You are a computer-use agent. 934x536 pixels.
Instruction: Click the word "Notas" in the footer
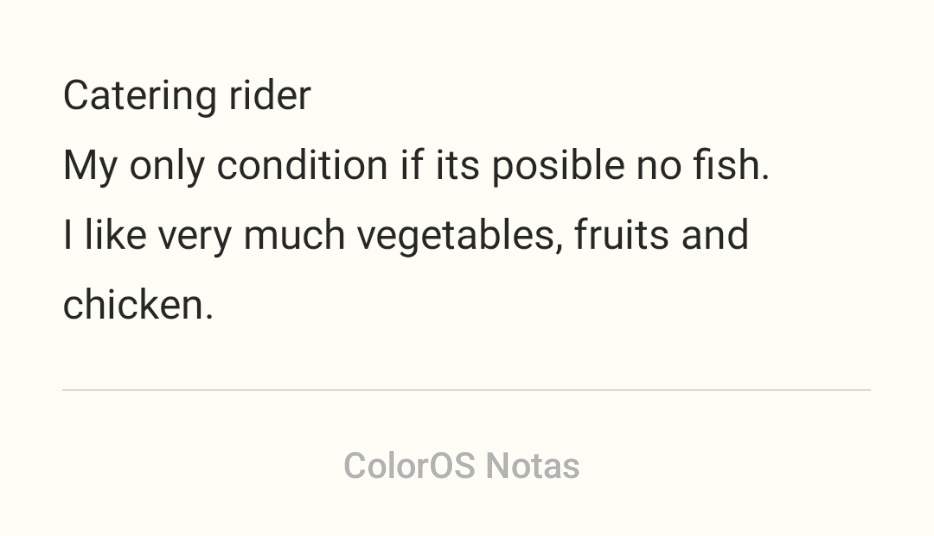click(533, 466)
